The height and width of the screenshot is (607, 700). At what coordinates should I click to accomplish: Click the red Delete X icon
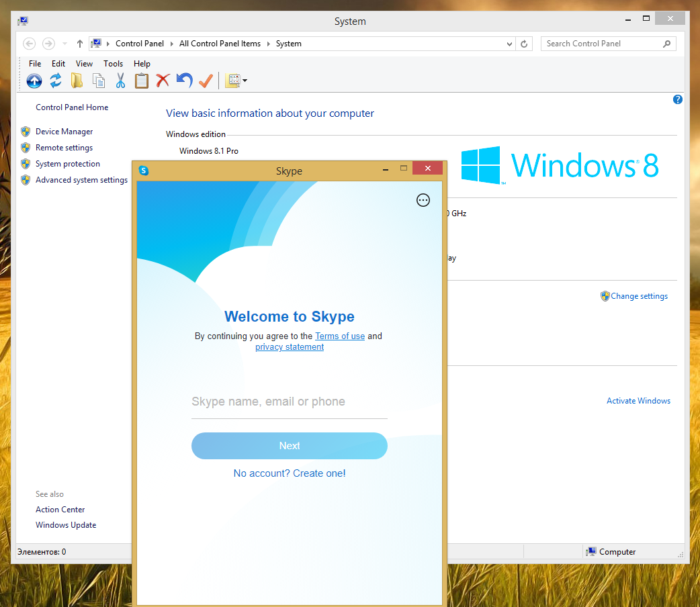(163, 81)
